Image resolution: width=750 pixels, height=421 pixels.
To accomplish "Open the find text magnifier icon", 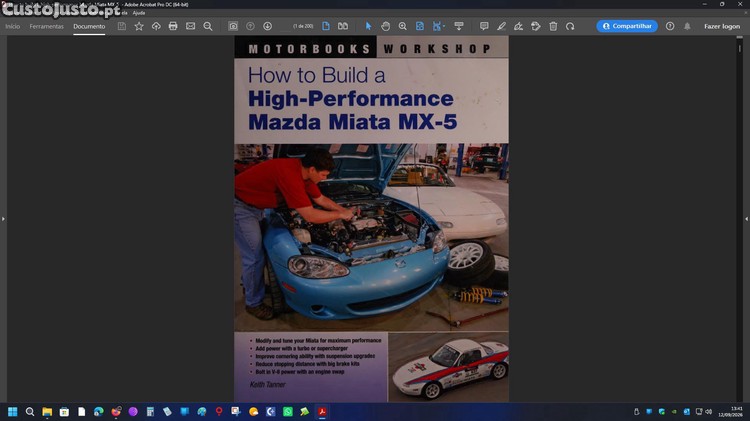I will [x=208, y=26].
